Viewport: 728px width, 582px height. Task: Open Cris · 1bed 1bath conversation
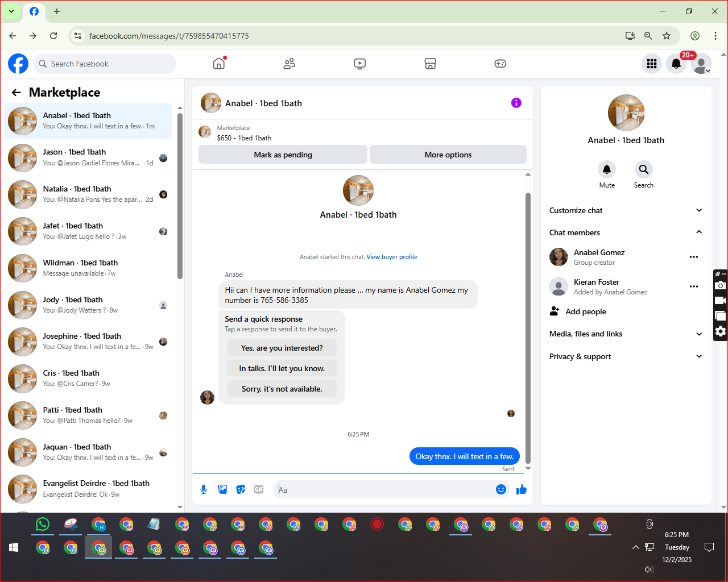pos(88,379)
